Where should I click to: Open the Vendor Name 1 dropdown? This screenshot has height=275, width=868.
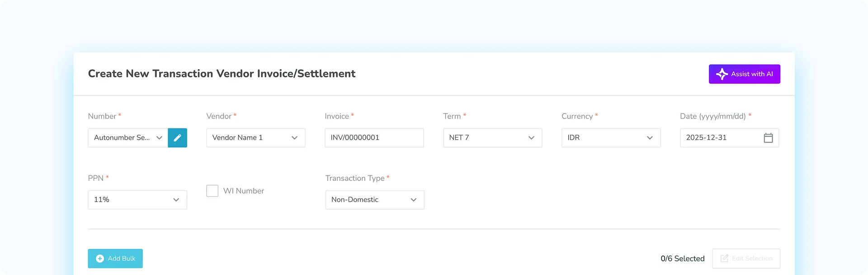tap(256, 137)
